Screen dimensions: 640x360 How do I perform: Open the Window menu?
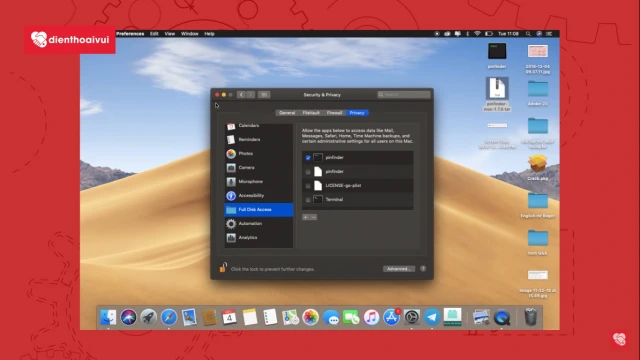click(x=189, y=34)
